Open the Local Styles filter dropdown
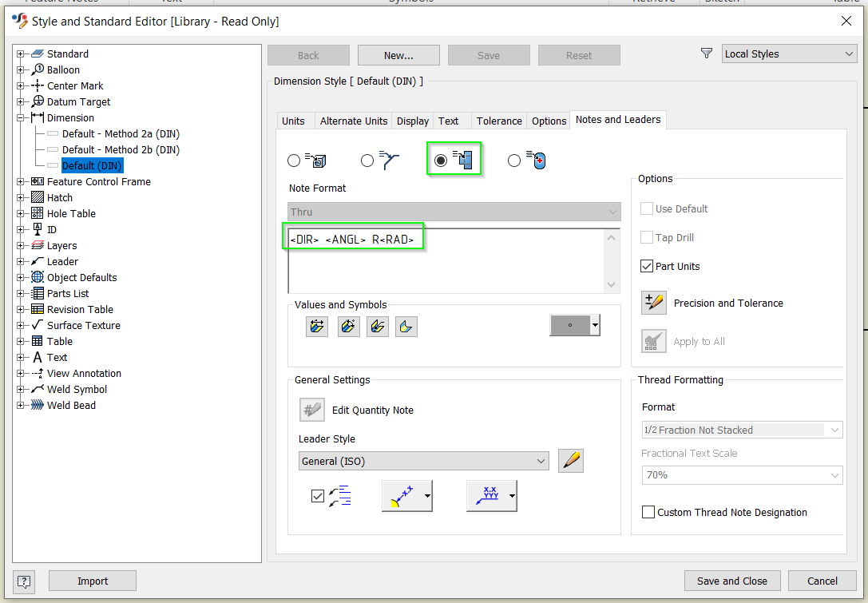Screen dimensions: 868x603 [790, 54]
